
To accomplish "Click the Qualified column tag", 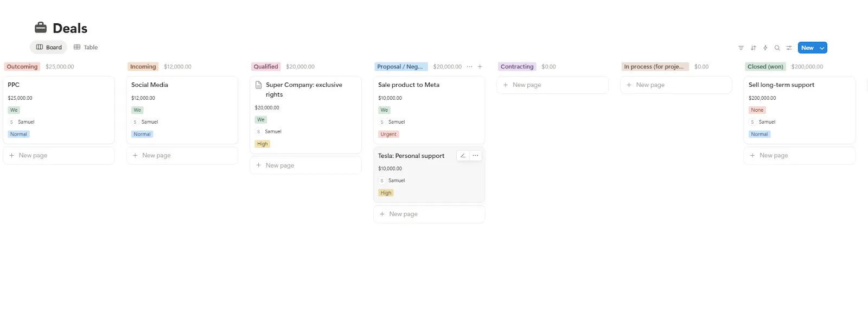I will click(x=266, y=67).
